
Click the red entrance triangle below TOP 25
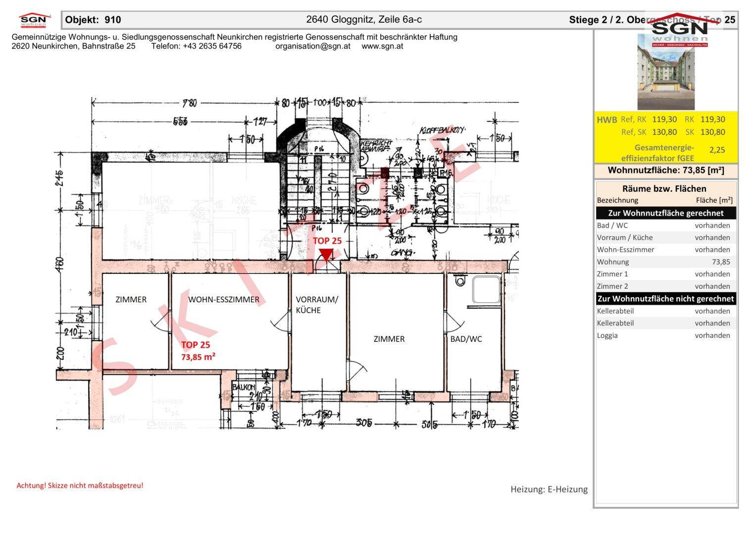point(326,255)
